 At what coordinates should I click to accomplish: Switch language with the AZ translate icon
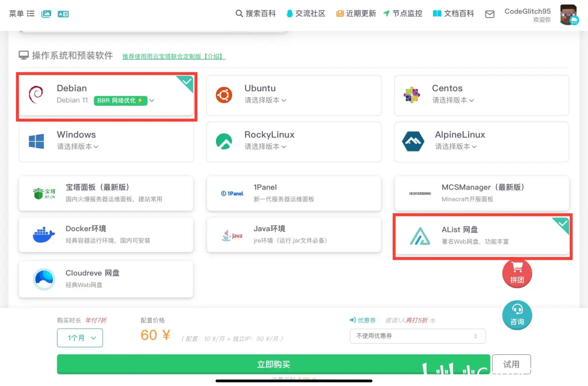63,14
